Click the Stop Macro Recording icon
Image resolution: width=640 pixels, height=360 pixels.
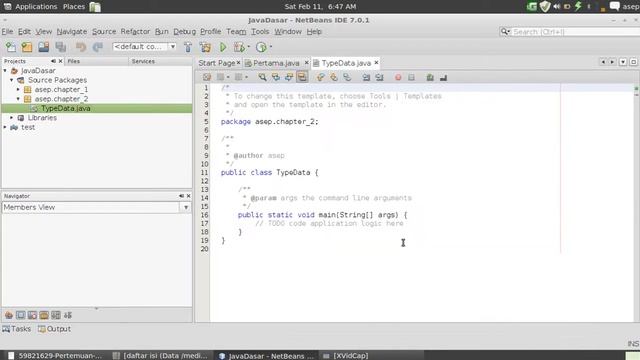[411, 77]
